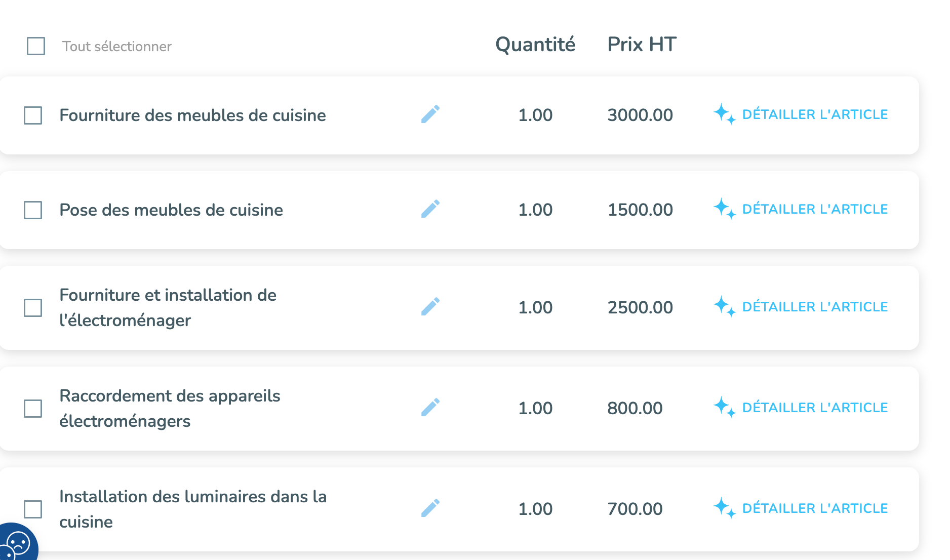Click the 3000.00 price value
Image resolution: width=950 pixels, height=560 pixels.
coord(640,115)
